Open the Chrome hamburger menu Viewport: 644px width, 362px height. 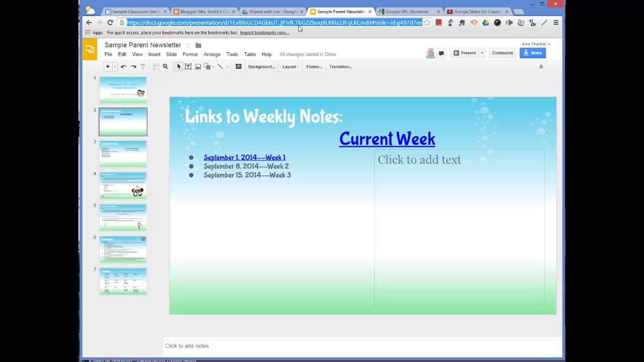[556, 23]
